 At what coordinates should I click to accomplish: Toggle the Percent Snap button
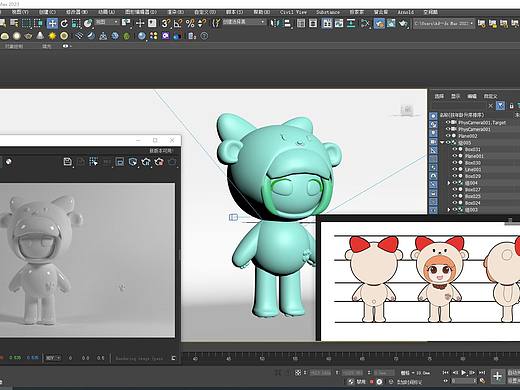tap(190, 23)
